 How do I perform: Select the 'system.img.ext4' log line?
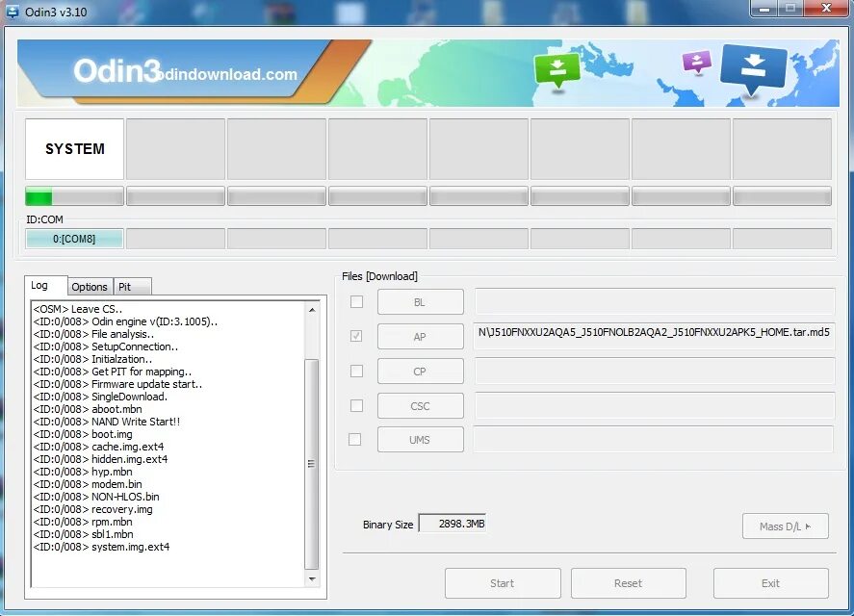click(101, 547)
